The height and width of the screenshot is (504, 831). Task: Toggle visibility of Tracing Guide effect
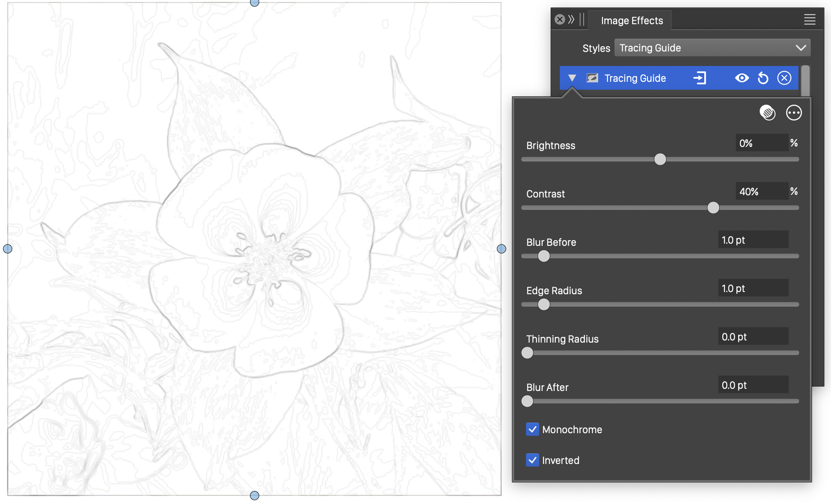pyautogui.click(x=742, y=78)
